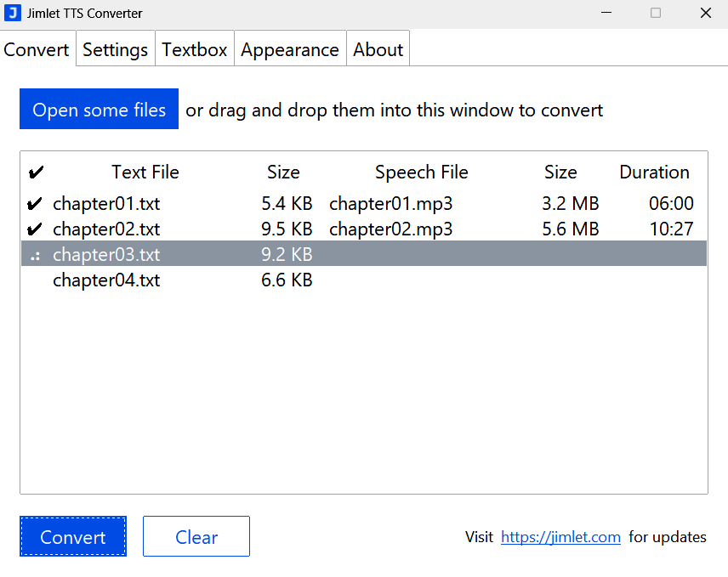Sort the list by the Text File column
728x577 pixels.
click(x=145, y=172)
